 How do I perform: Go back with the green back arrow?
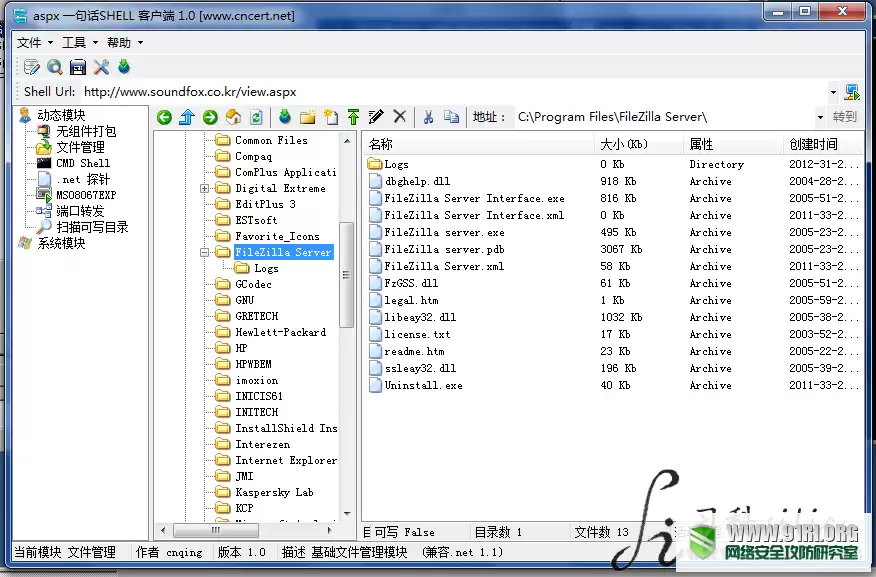pos(164,116)
